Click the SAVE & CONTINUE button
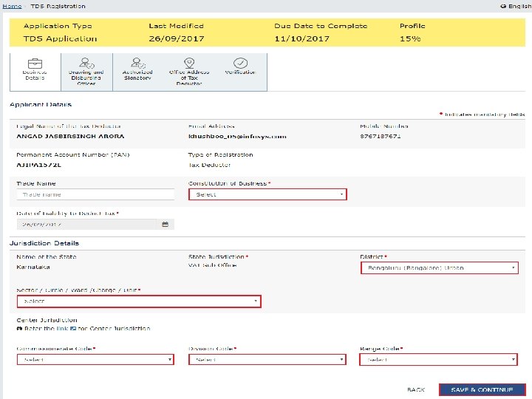Screen dimensions: 532x399 (x=482, y=390)
